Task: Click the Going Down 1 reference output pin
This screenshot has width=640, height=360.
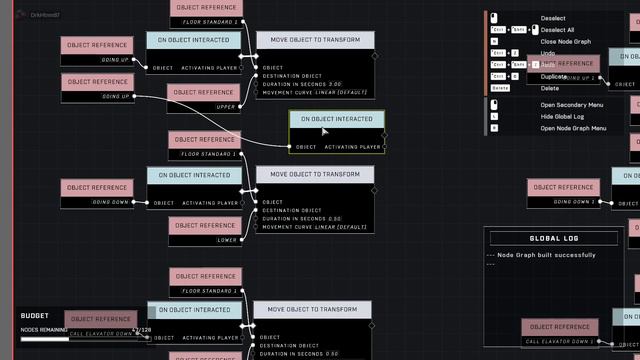Action: pos(600,202)
